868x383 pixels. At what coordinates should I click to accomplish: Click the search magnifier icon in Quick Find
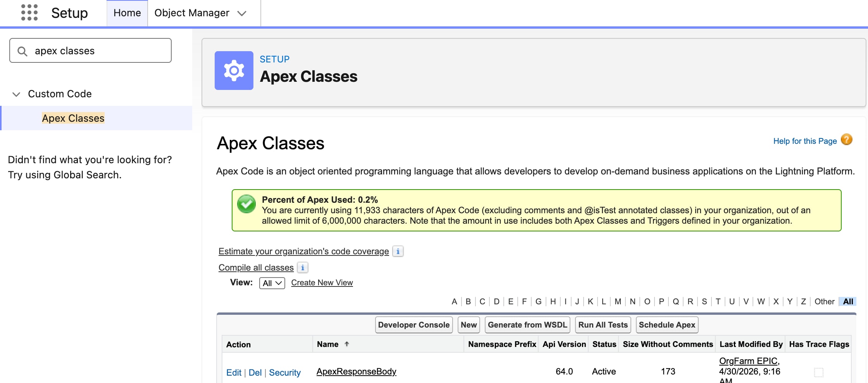pyautogui.click(x=22, y=51)
